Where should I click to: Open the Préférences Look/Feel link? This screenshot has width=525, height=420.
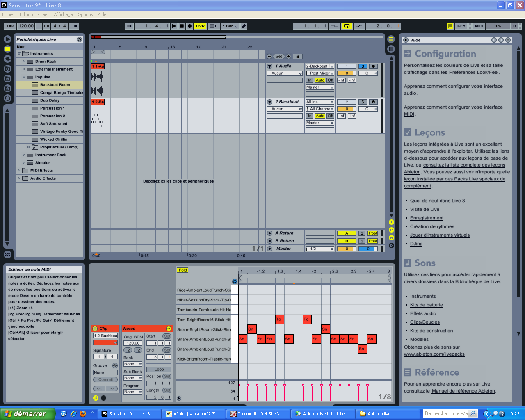pyautogui.click(x=474, y=72)
